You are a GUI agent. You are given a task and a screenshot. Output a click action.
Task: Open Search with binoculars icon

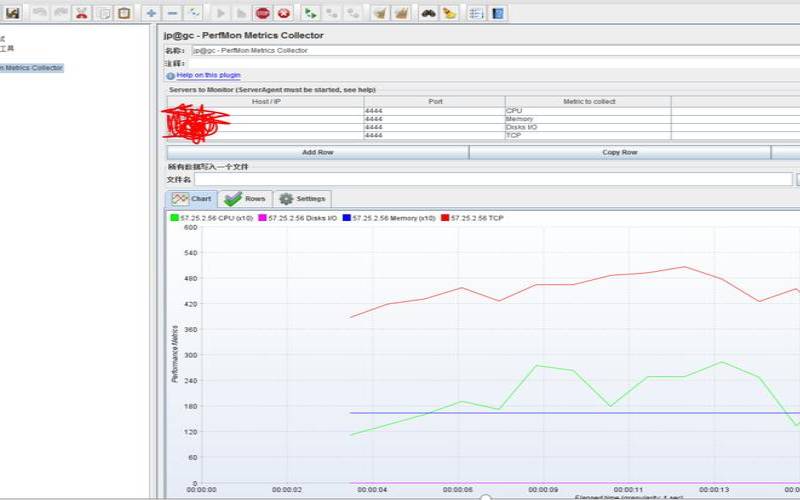pyautogui.click(x=428, y=13)
